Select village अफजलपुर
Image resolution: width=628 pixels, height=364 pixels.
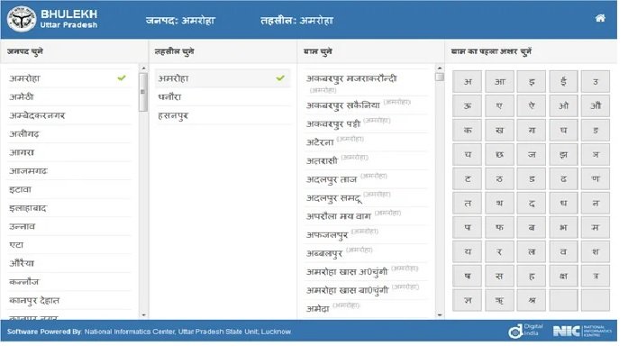[365, 234]
